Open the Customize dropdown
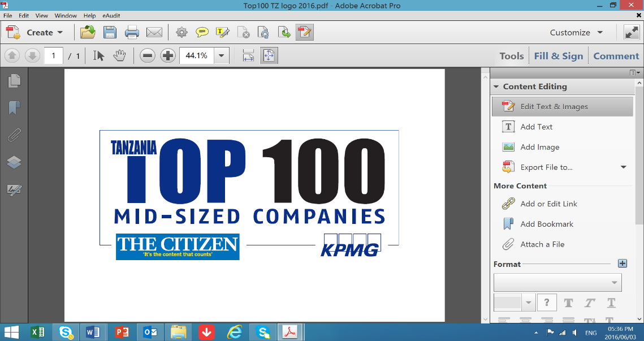Screen dimensions: 644x341 576,32
